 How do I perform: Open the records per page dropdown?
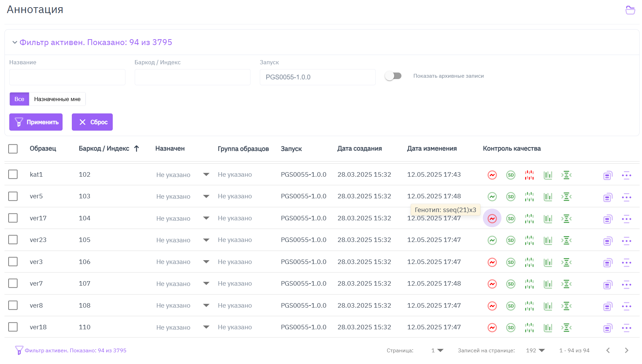[535, 351]
